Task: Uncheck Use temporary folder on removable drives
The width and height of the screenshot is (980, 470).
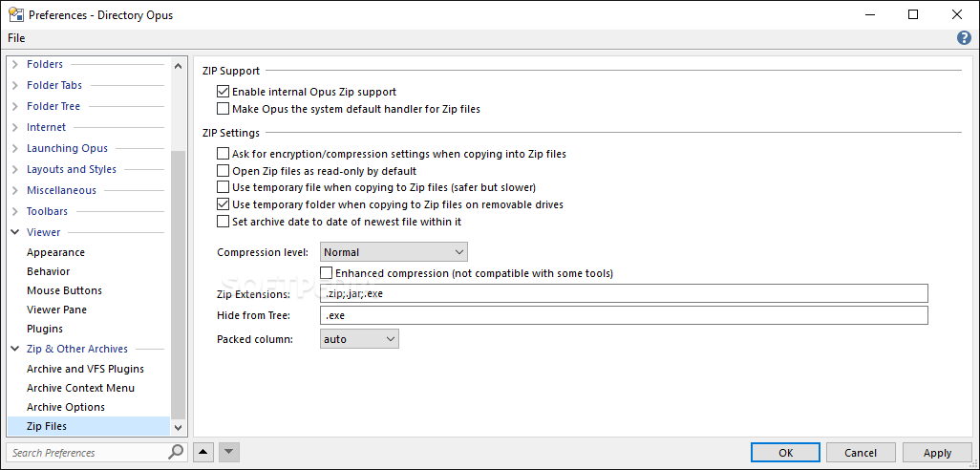Action: (x=223, y=204)
